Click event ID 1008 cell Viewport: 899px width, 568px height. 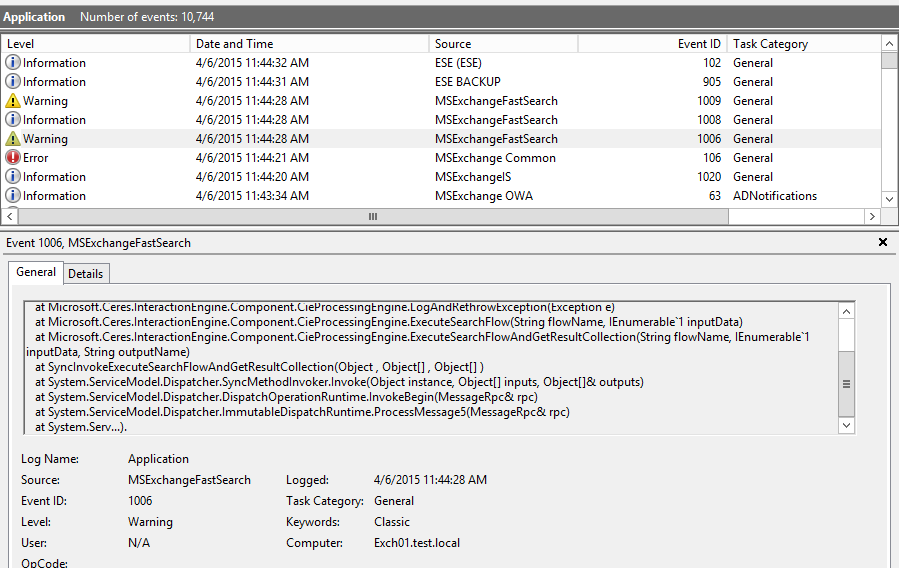tap(709, 120)
